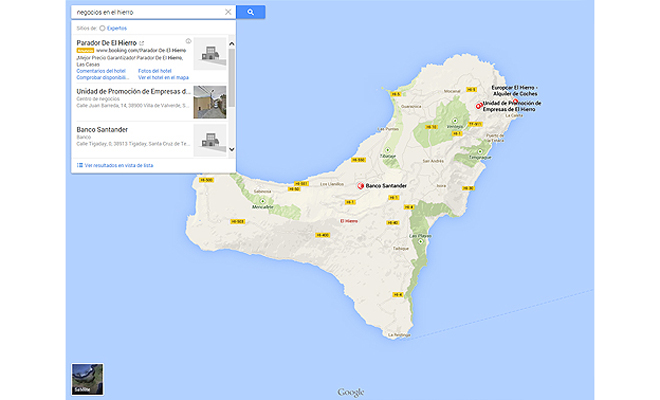Viewport: 660px width, 400px height.
Task: Open info icon beside Parador De El Hierro
Action: coord(188,41)
